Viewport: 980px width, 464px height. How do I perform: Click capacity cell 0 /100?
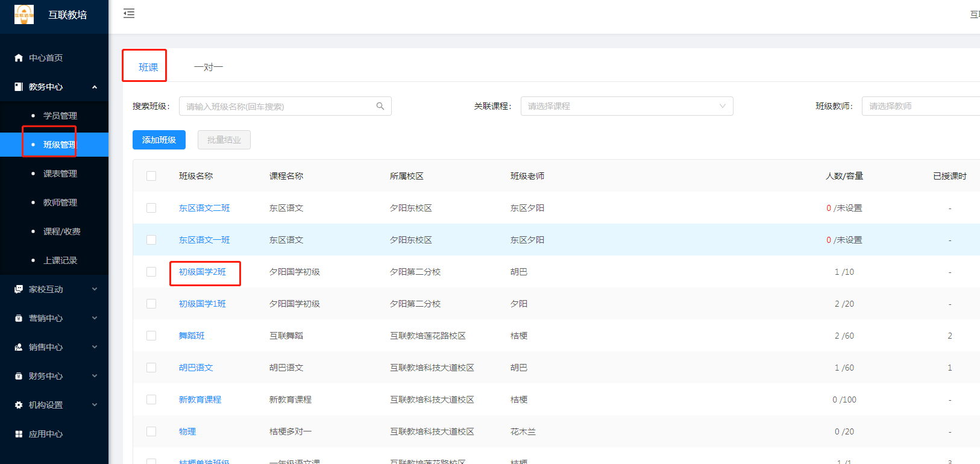[844, 400]
